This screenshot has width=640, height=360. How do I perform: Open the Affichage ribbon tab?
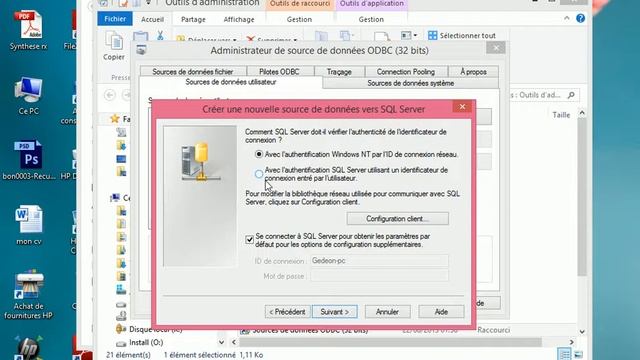pyautogui.click(x=239, y=19)
